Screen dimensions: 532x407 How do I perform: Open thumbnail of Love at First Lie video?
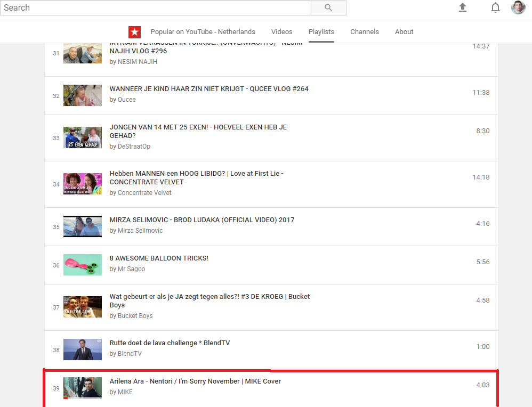point(83,184)
